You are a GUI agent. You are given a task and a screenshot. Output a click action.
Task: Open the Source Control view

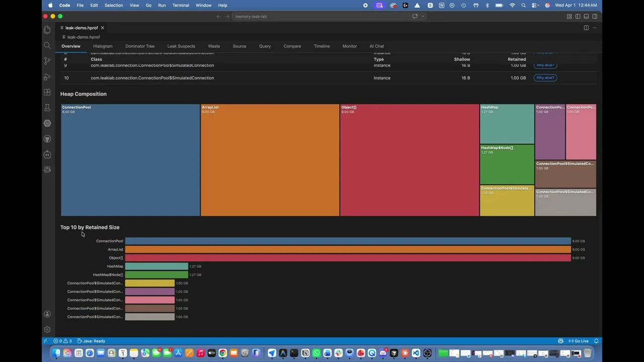pos(47,61)
